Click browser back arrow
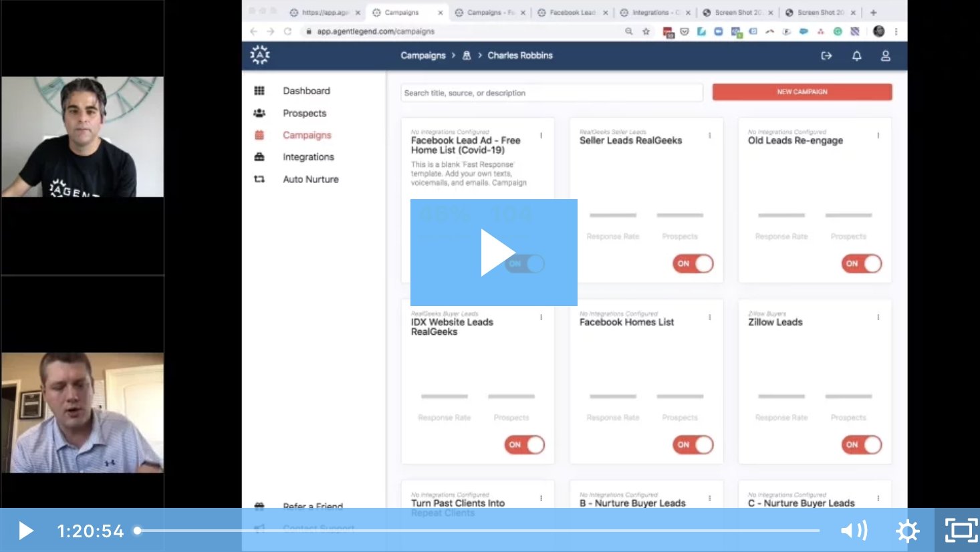This screenshot has width=980, height=552. [x=253, y=31]
